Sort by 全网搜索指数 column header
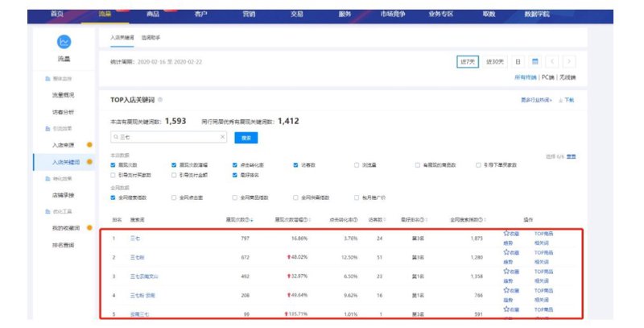Image resolution: width=644 pixels, height=328 pixels. (x=469, y=220)
